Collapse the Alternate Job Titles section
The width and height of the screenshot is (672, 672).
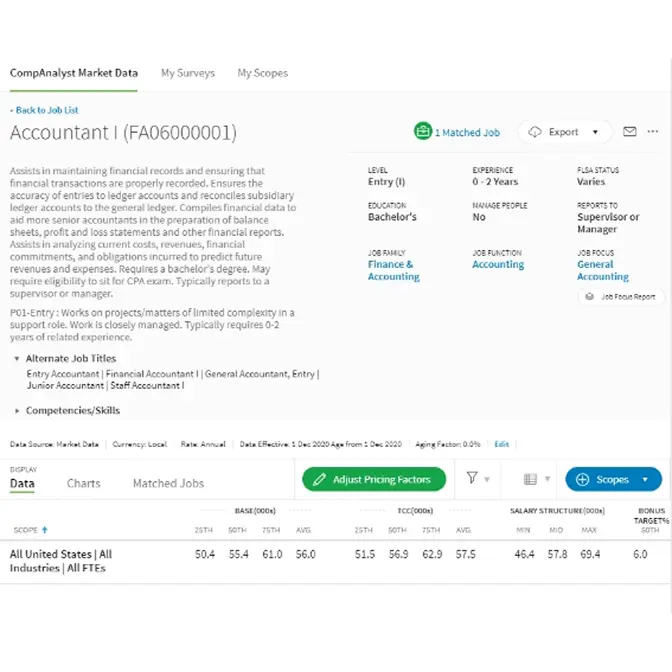(17, 358)
